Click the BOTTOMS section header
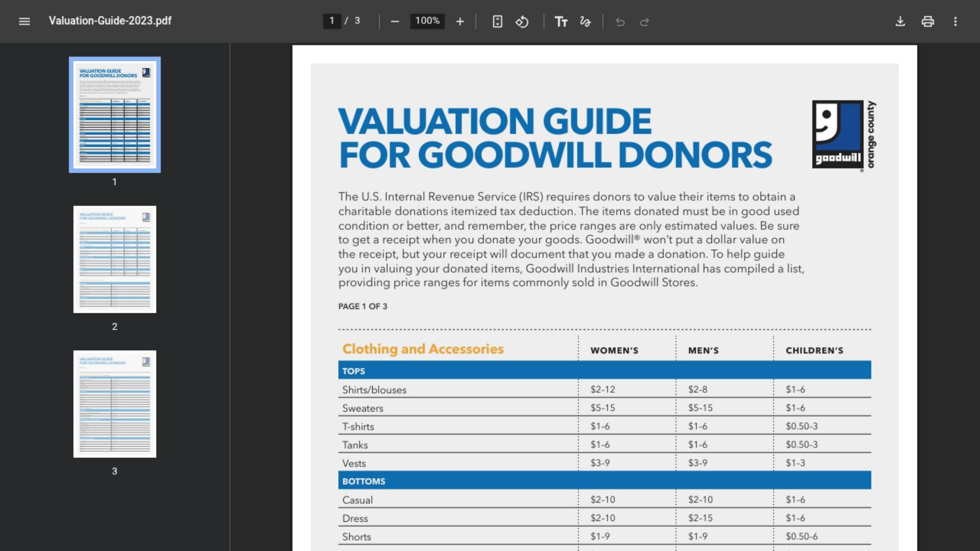980x551 pixels. (604, 480)
